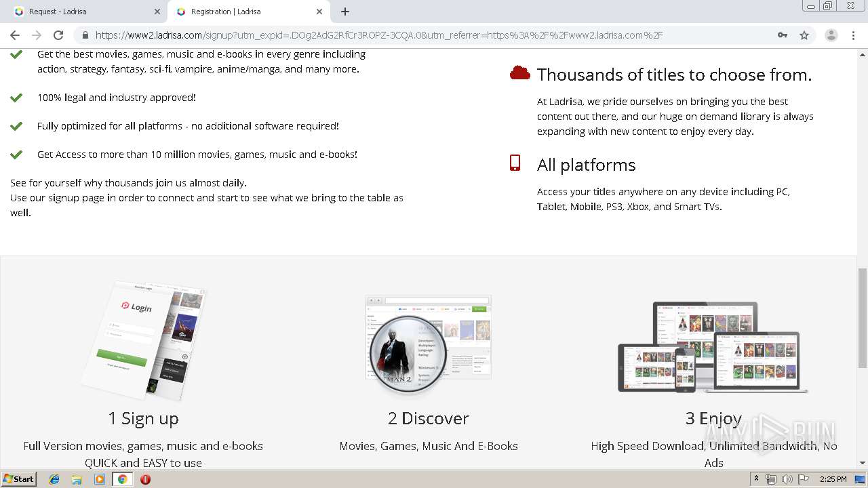Click 'Thousands of titles to choose from' heading

click(x=674, y=75)
